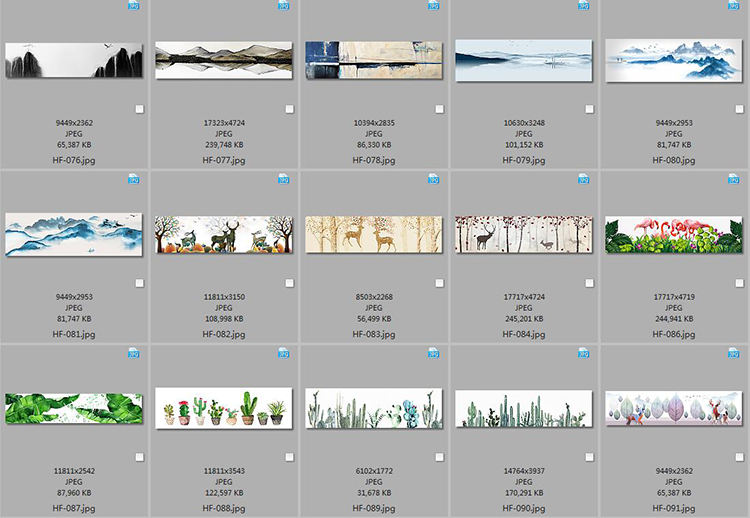Tick the checkbox for HF-076.jpg
Image resolution: width=750 pixels, height=518 pixels.
coord(139,109)
